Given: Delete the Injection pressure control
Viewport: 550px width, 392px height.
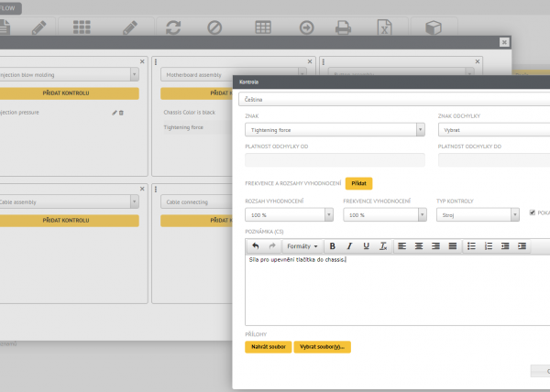Looking at the screenshot, I should (121, 113).
